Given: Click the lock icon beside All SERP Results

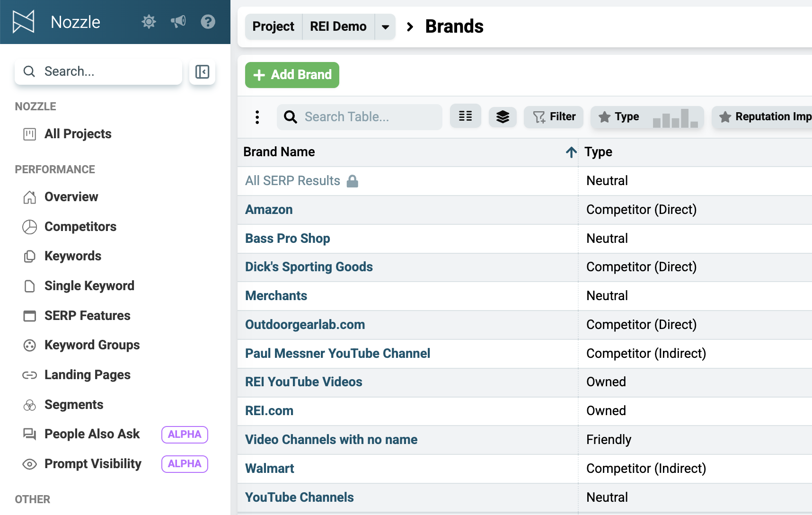Looking at the screenshot, I should pos(353,181).
